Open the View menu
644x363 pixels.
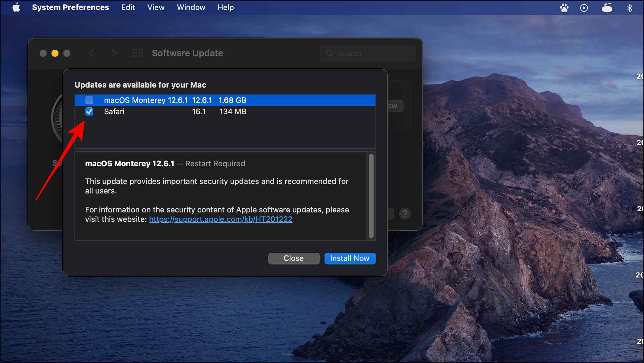[x=156, y=7]
